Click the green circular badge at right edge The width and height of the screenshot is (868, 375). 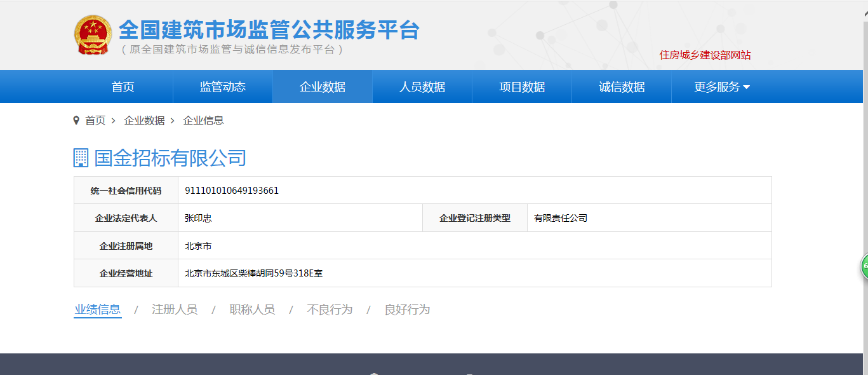click(864, 266)
